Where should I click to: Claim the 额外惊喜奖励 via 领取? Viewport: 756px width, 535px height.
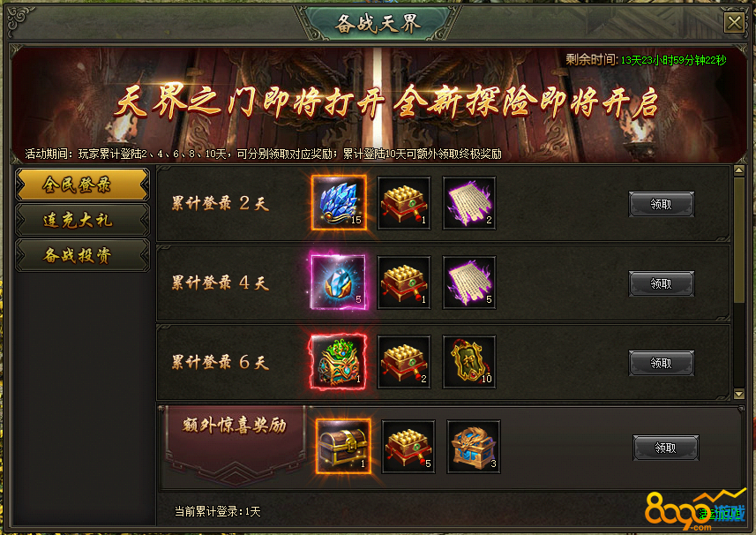[x=665, y=448]
